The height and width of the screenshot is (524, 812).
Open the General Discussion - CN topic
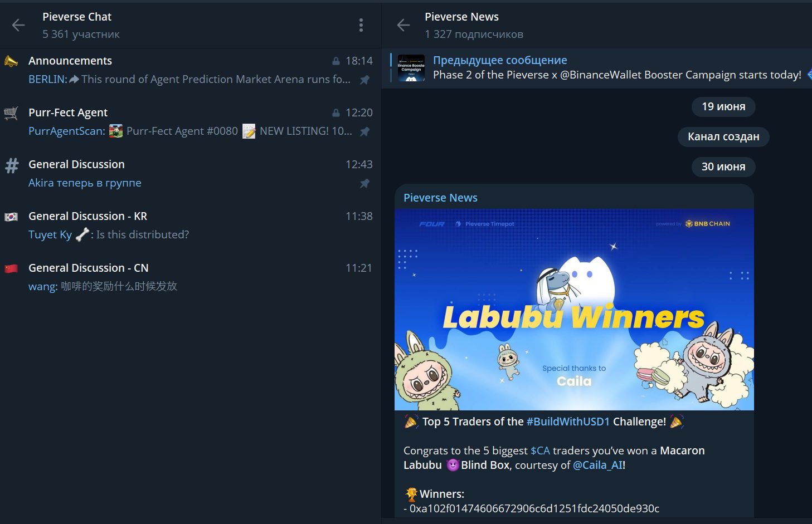pos(190,277)
